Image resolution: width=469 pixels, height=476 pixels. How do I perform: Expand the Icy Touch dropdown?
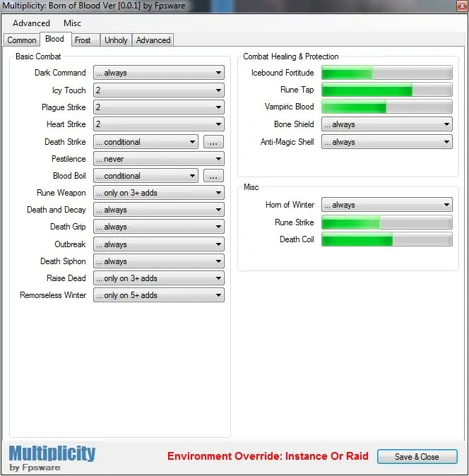(x=159, y=90)
